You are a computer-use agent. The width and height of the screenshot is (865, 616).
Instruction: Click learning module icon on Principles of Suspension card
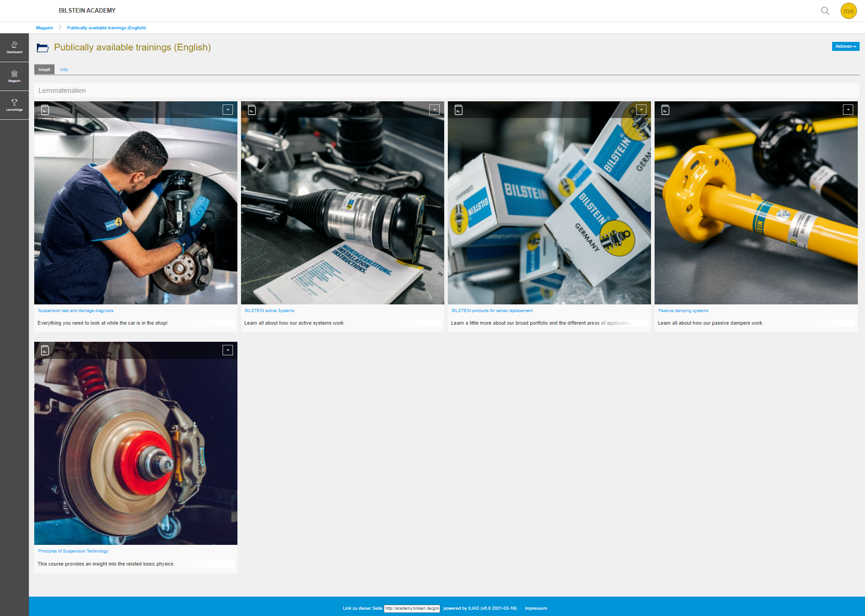point(45,350)
